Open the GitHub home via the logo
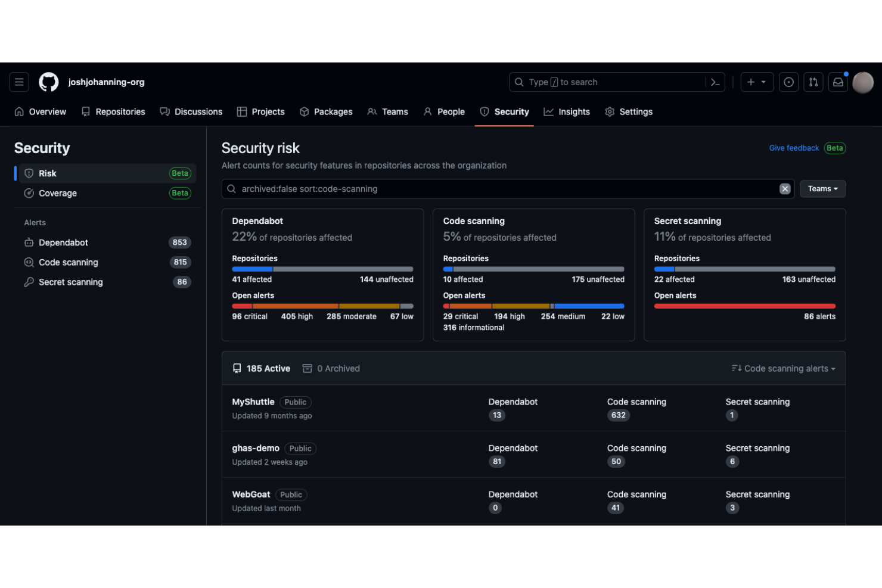 [48, 82]
